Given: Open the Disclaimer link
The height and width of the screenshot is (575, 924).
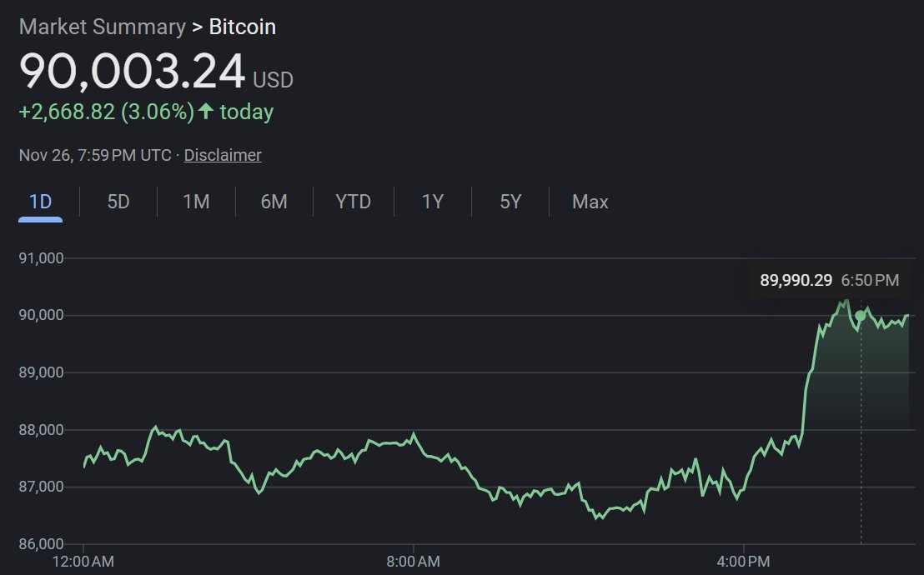Looking at the screenshot, I should 222,155.
